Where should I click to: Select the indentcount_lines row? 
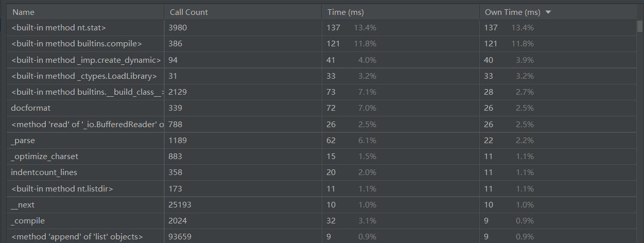44,172
